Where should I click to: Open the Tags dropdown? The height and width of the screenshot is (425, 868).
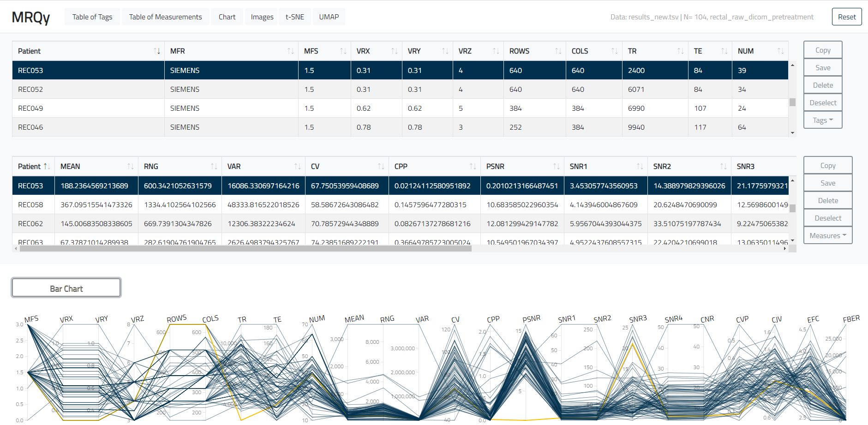coord(823,120)
